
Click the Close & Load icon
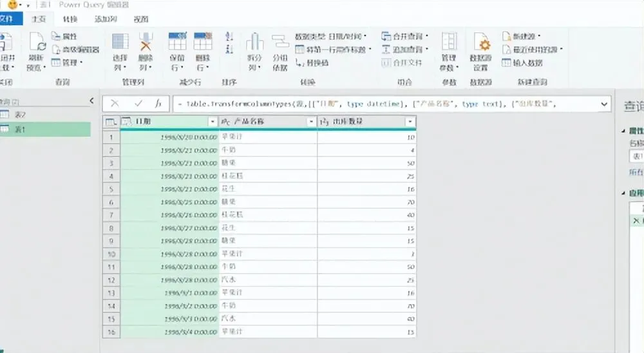click(x=6, y=43)
